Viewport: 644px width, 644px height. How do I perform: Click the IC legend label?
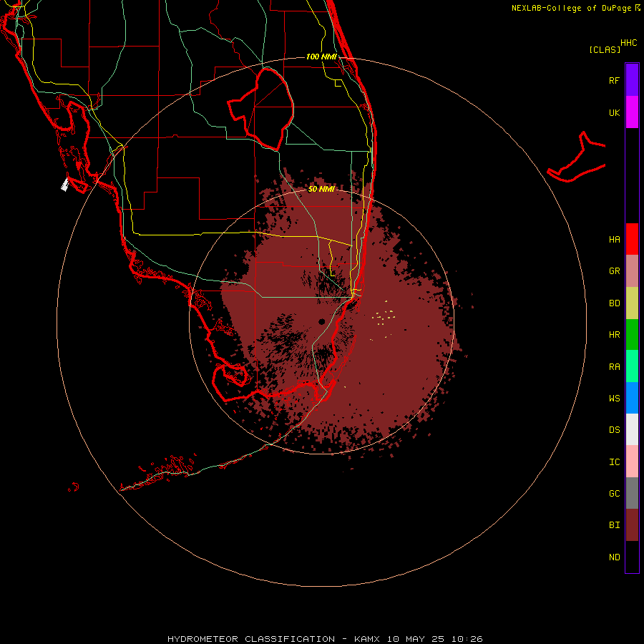[x=614, y=462]
